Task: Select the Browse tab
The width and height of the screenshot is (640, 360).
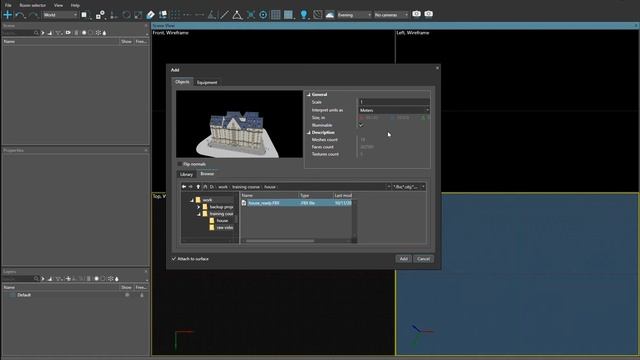Action: (x=207, y=174)
